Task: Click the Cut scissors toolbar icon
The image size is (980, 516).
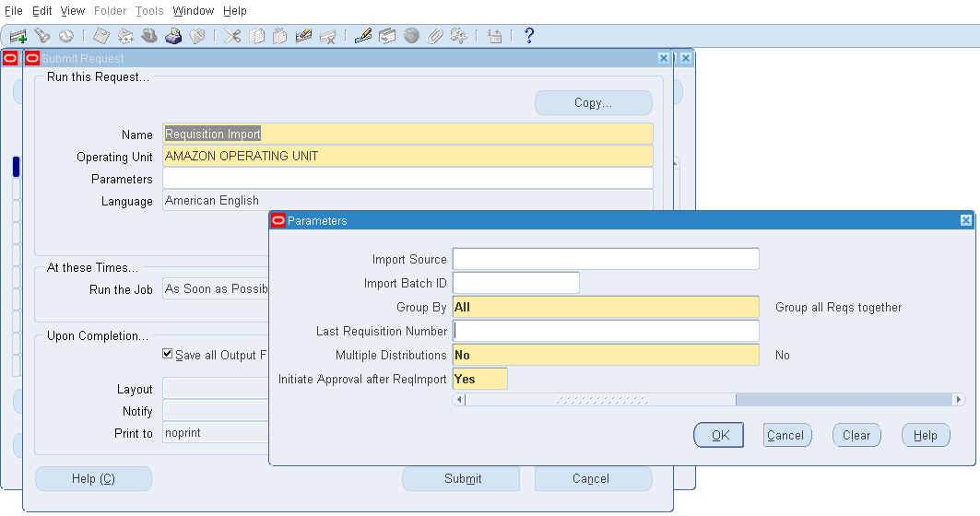Action: pos(232,36)
